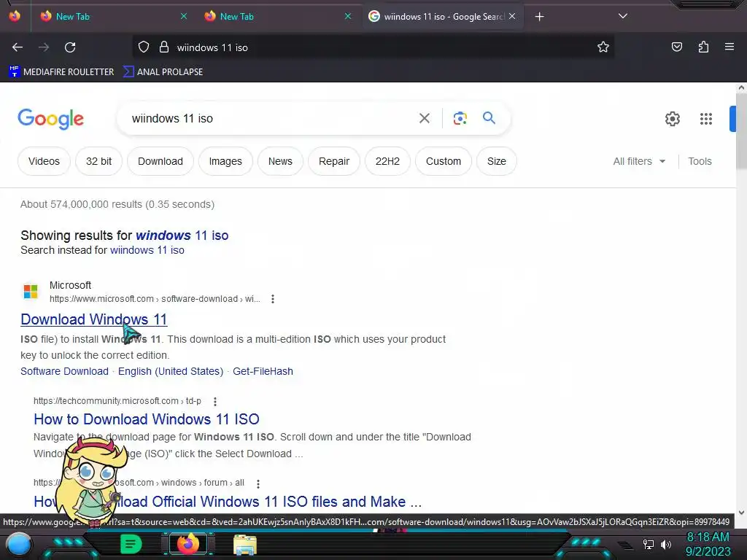The width and height of the screenshot is (747, 560).
Task: Open more options for windows forum result
Action: 258,484
